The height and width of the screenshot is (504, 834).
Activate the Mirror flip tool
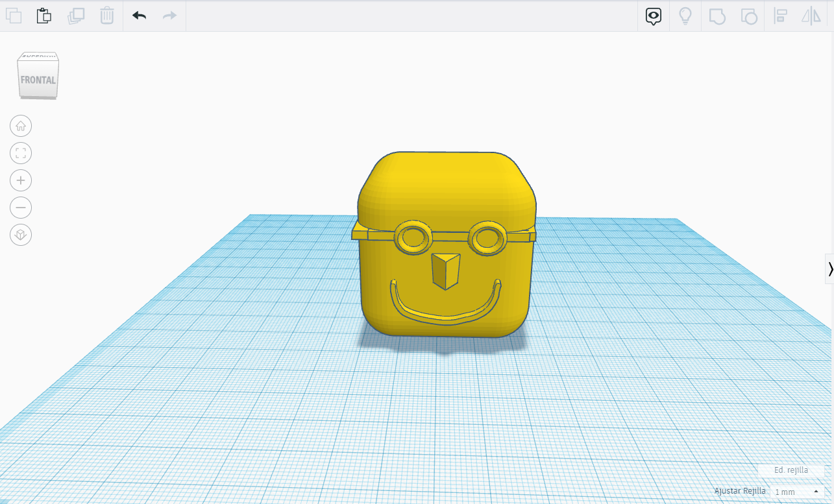pos(811,16)
